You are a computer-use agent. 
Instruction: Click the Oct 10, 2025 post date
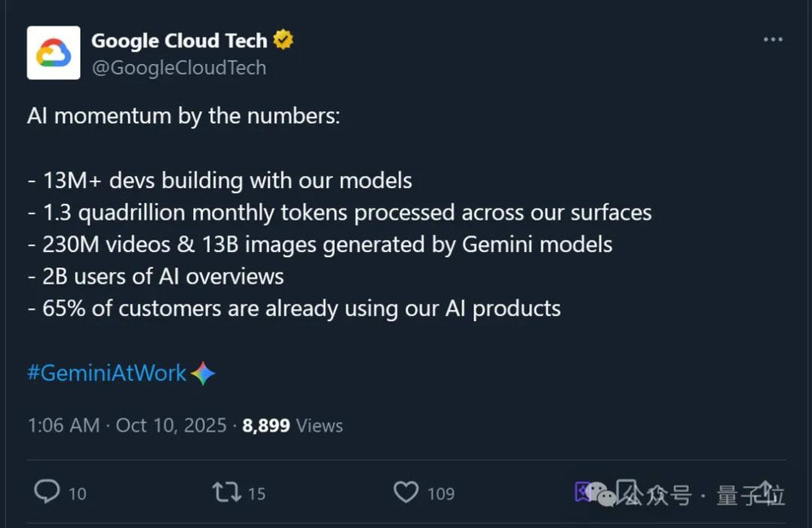coord(171,425)
